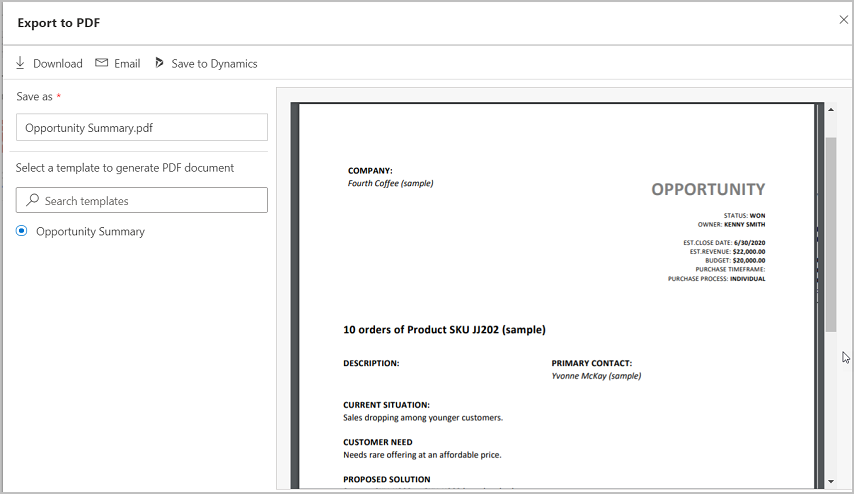854x494 pixels.
Task: Click the 10 orders of Product SKU title
Action: 444,329
